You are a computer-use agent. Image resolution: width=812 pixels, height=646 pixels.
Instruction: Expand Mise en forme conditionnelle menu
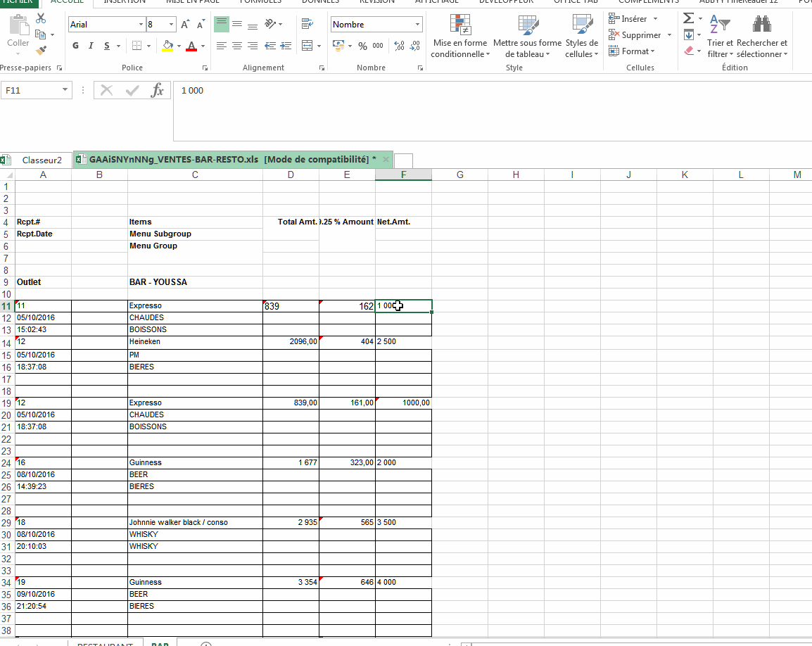[460, 37]
